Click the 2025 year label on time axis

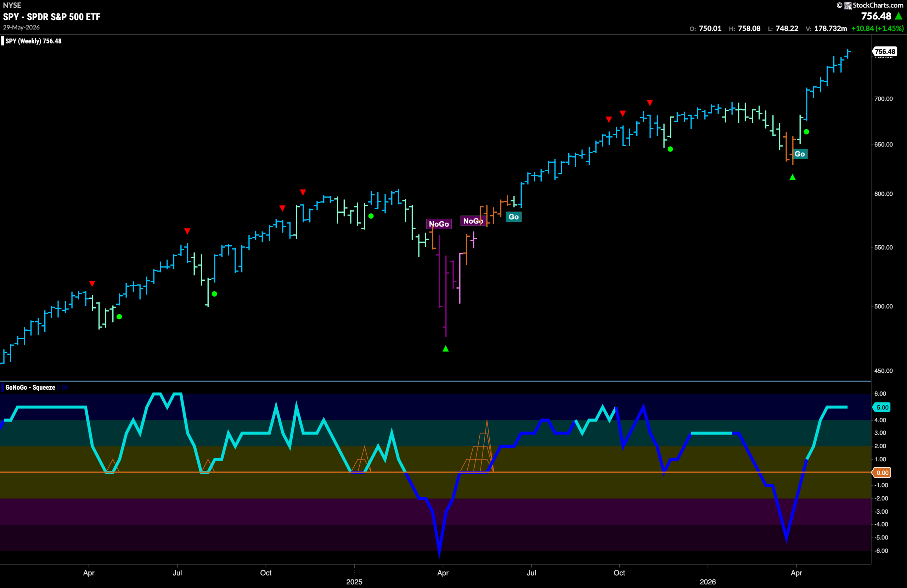pyautogui.click(x=354, y=582)
